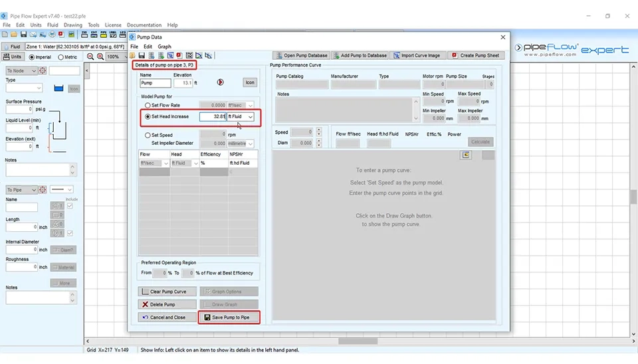Click the pump Name input field
Viewport: 638px width, 364px height.
(156, 83)
